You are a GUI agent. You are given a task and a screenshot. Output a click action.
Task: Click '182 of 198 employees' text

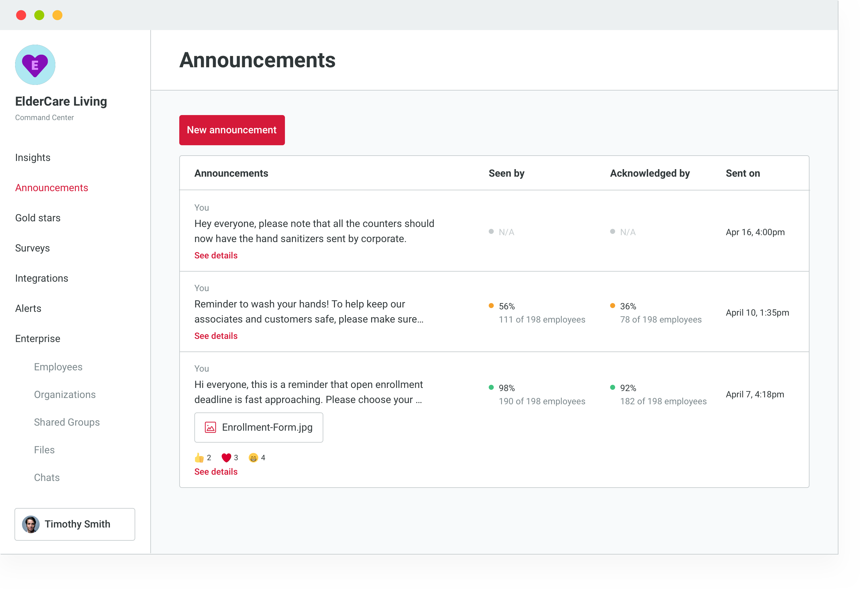pos(663,401)
